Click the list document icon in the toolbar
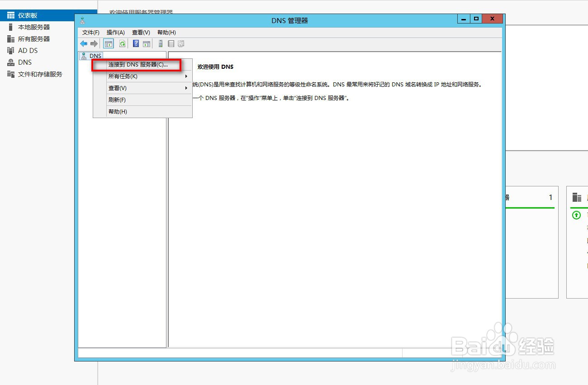This screenshot has height=385, width=588. pos(171,44)
